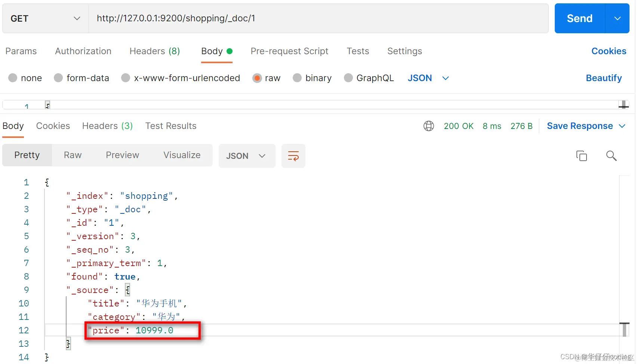Open the Authorization tab
Viewport: 637px width, 364px height.
pyautogui.click(x=83, y=51)
